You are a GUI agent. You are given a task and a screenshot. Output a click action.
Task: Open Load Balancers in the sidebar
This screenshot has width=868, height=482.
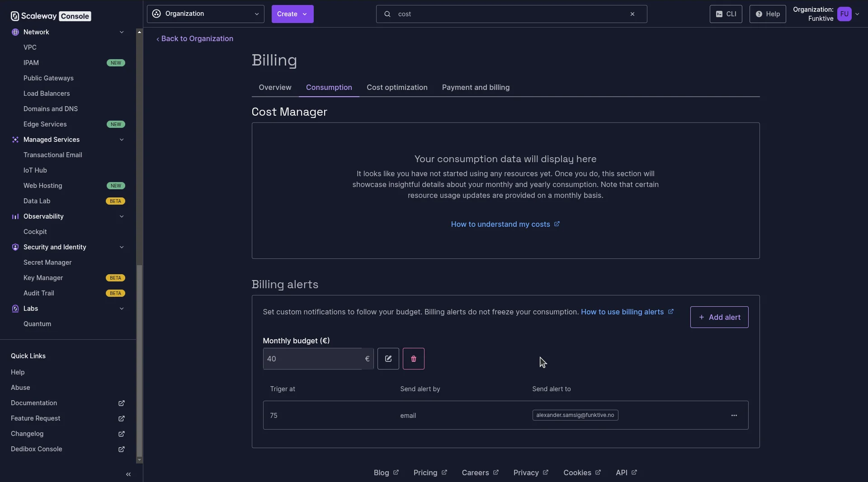[x=47, y=94]
